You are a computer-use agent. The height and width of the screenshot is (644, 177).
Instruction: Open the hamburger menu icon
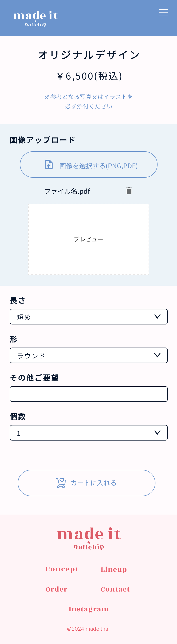coord(163,12)
